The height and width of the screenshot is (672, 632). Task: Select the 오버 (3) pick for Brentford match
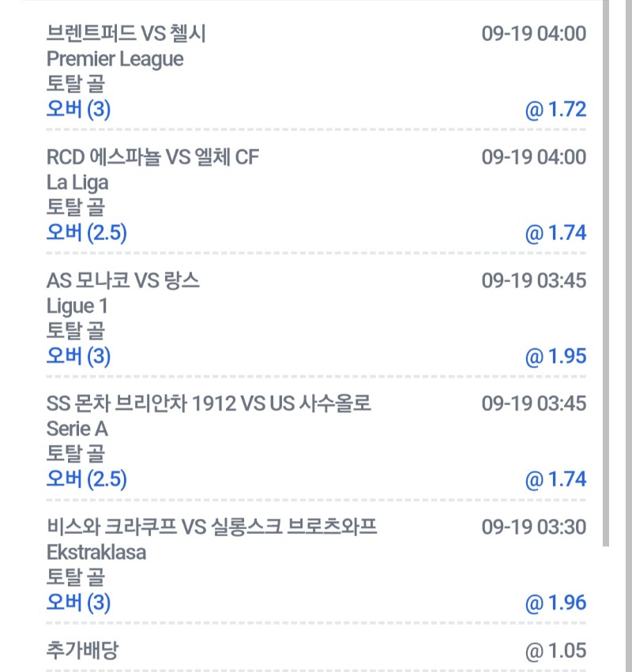pos(78,109)
